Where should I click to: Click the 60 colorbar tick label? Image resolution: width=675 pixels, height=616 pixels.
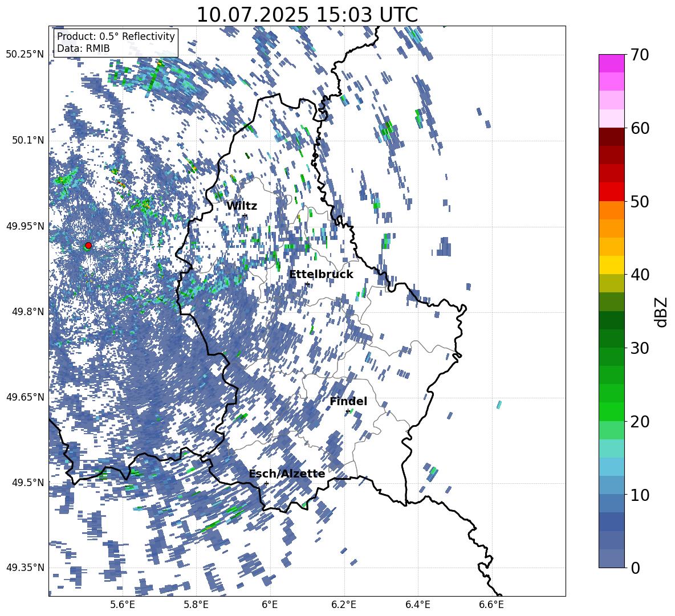point(639,128)
